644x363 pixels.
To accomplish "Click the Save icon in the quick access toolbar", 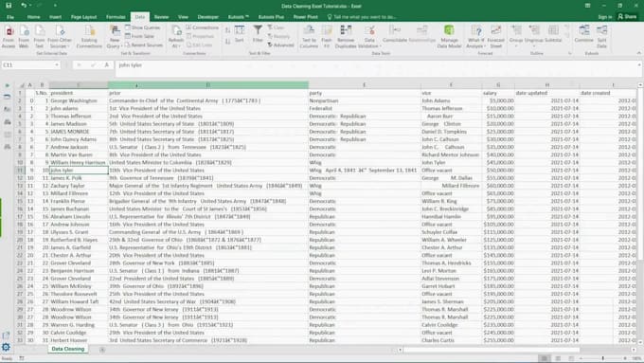I will tap(9, 6).
